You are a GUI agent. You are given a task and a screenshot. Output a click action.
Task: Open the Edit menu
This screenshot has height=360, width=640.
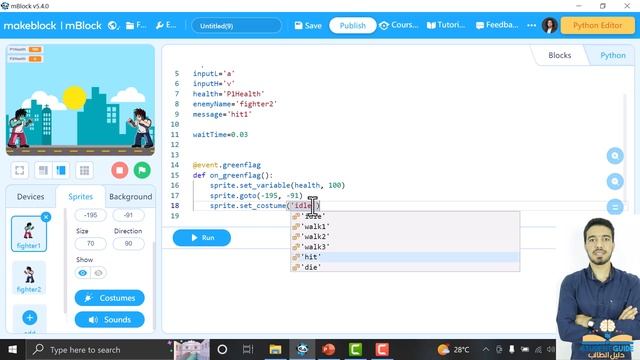coord(166,25)
